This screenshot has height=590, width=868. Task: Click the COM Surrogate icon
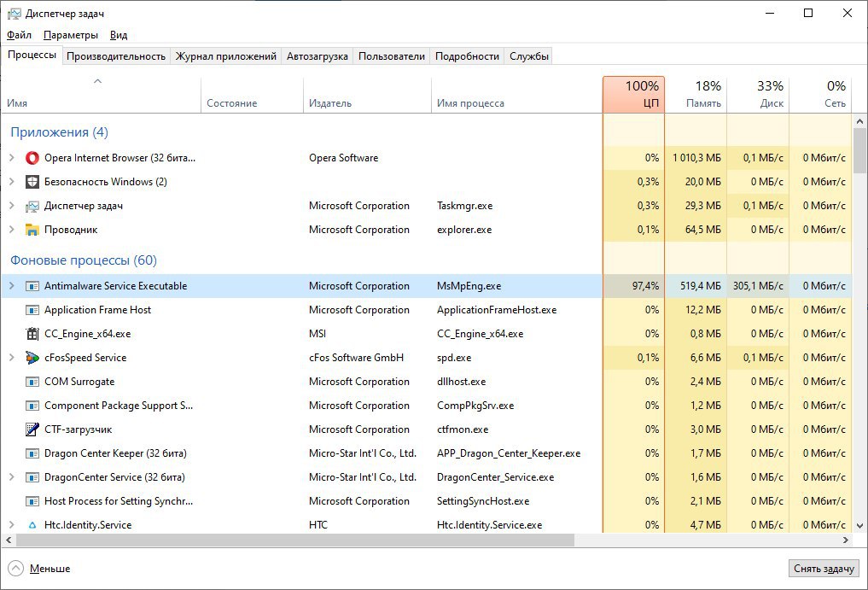[x=32, y=381]
